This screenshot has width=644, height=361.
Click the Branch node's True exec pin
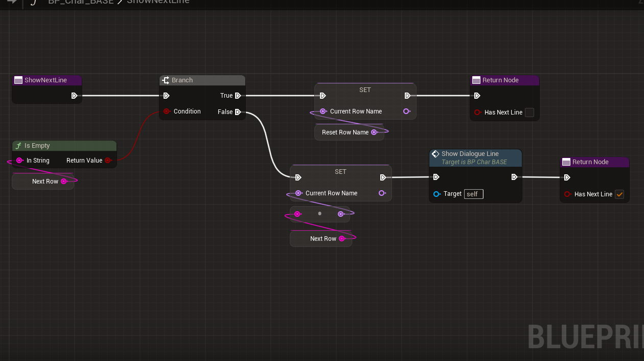(x=238, y=96)
